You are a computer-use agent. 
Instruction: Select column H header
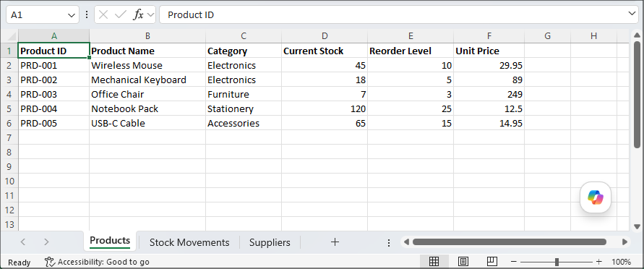pos(593,36)
